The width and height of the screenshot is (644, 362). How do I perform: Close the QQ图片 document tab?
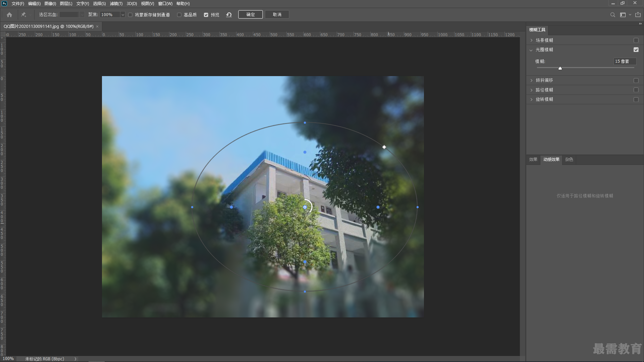[97, 26]
